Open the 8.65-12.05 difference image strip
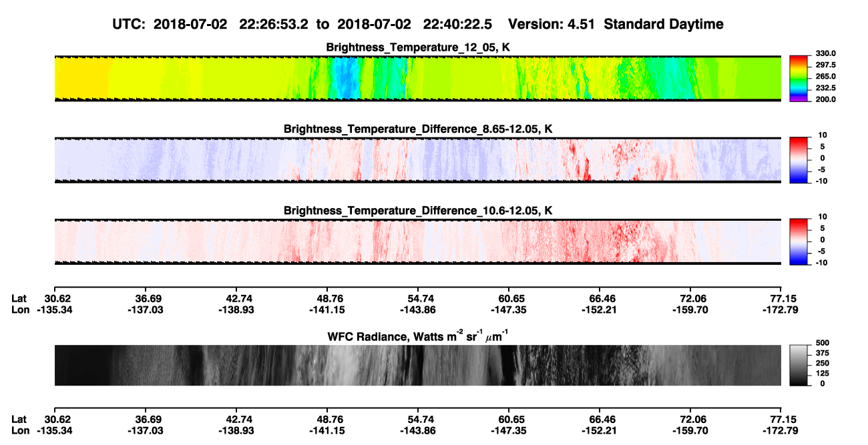Screen dimensions: 868x445 [418, 159]
